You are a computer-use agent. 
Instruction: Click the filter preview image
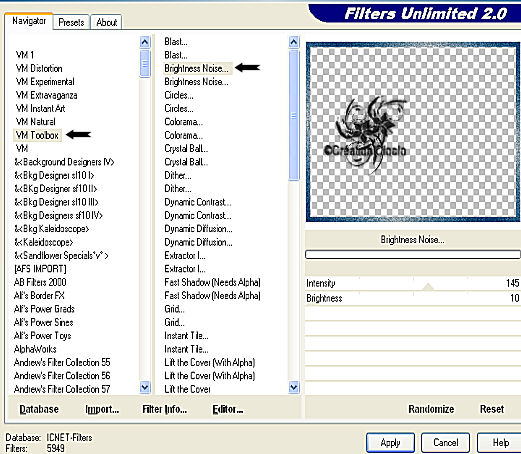(x=413, y=132)
